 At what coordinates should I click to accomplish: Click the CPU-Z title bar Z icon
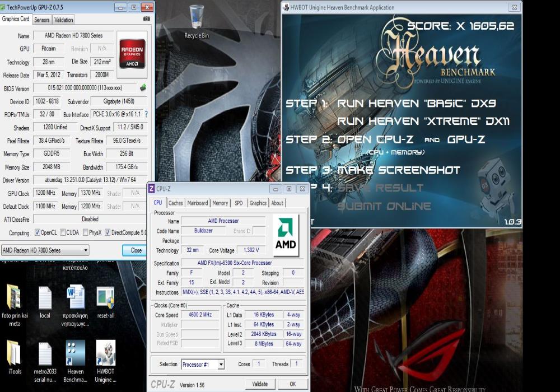[x=151, y=189]
